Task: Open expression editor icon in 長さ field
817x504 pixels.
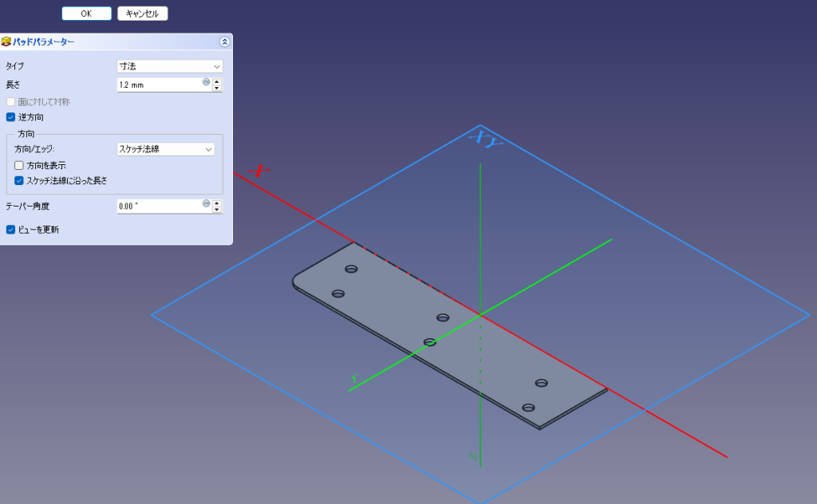Action: click(x=206, y=81)
